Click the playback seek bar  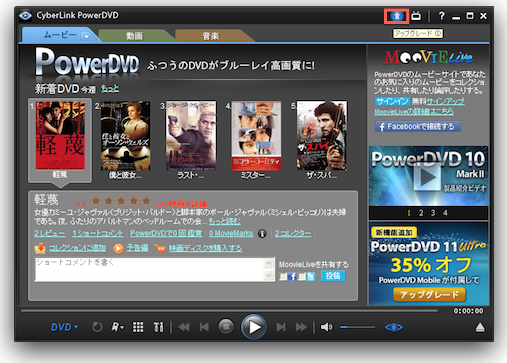229,311
